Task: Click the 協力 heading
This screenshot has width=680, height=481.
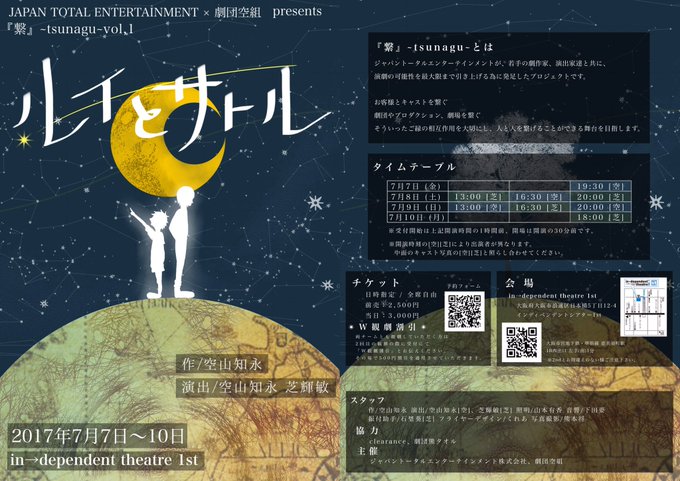Action: point(367,431)
